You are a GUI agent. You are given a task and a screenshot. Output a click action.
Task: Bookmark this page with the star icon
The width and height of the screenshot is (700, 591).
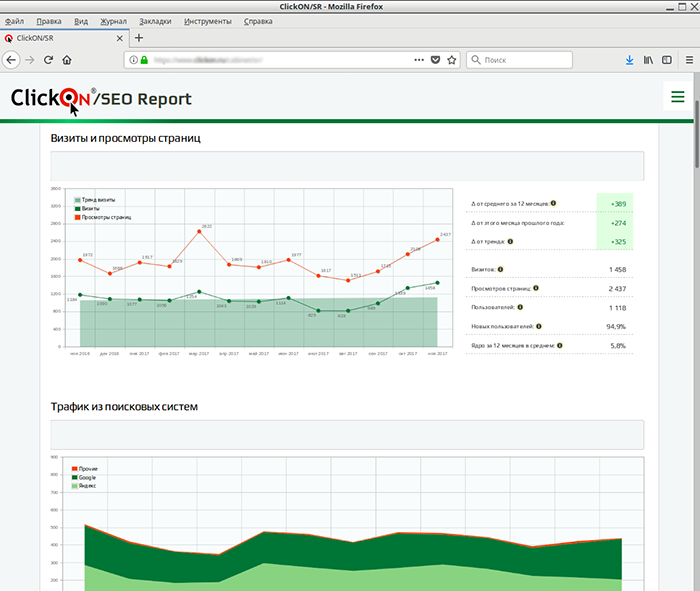[x=452, y=60]
